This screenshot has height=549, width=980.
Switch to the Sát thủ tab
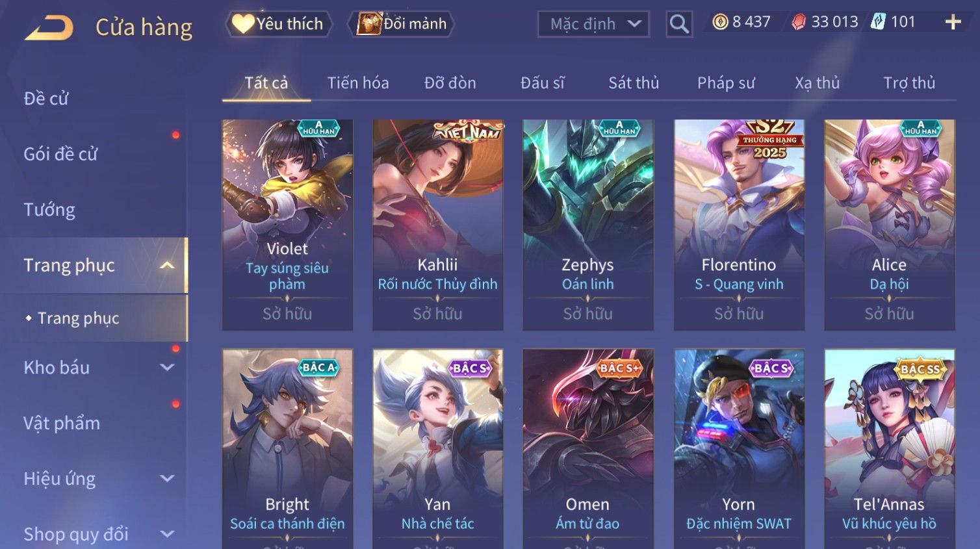[x=634, y=83]
